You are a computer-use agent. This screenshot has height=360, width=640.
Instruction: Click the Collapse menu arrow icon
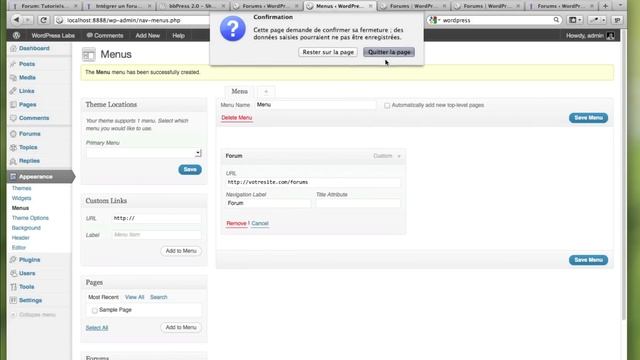tap(13, 315)
